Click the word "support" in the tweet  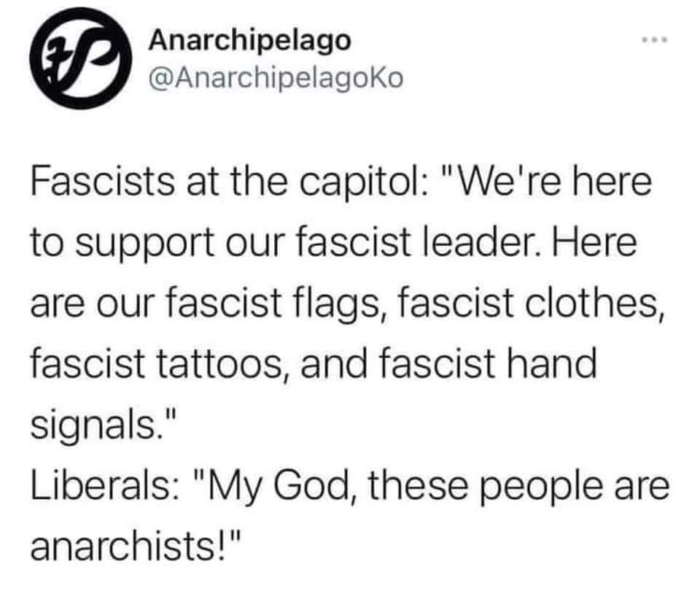coord(144,244)
